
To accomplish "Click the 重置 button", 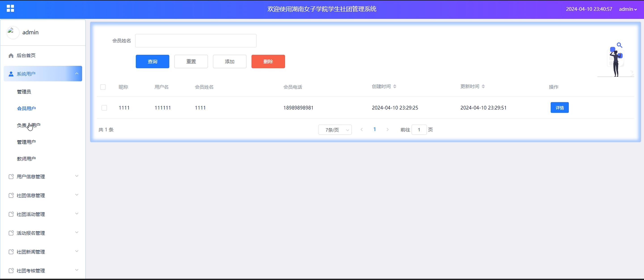I will [x=191, y=62].
